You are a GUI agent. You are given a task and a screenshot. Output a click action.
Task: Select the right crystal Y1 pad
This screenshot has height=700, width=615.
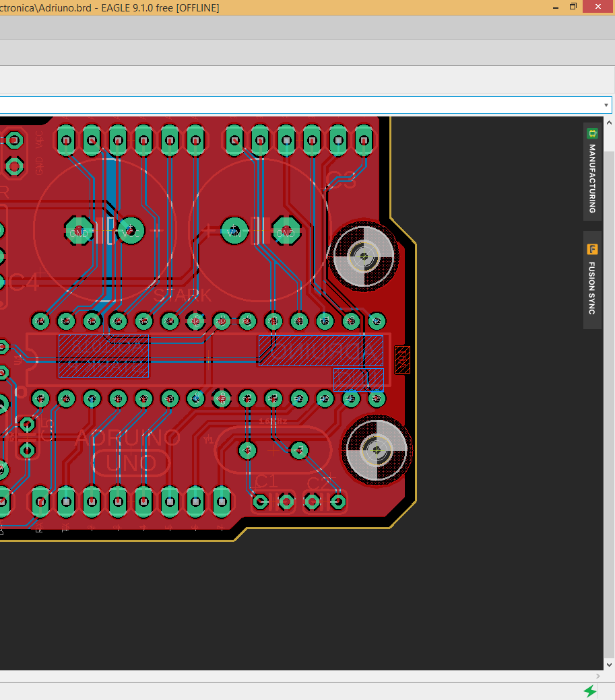pyautogui.click(x=299, y=450)
